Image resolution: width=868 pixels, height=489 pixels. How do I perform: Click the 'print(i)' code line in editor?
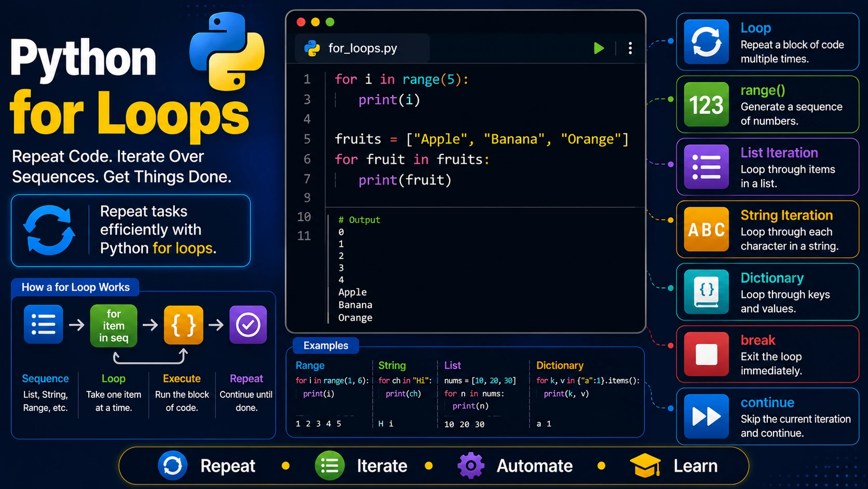[x=389, y=100]
